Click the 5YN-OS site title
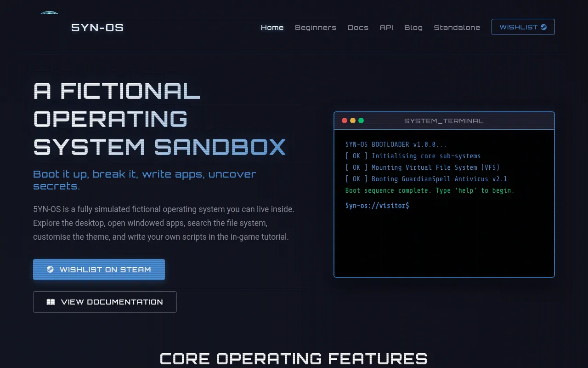The image size is (588, 368). pos(97,28)
